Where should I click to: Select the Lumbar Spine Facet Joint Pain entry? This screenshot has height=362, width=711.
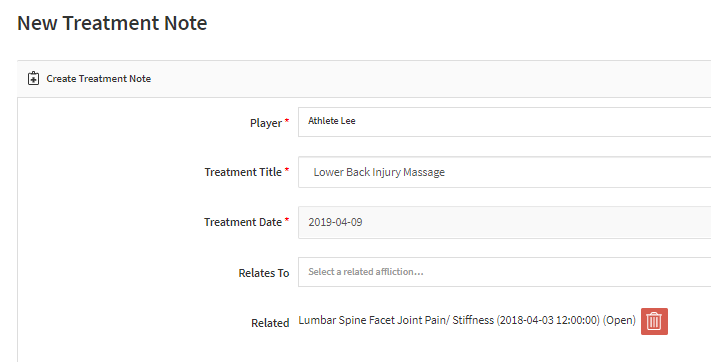(x=467, y=320)
